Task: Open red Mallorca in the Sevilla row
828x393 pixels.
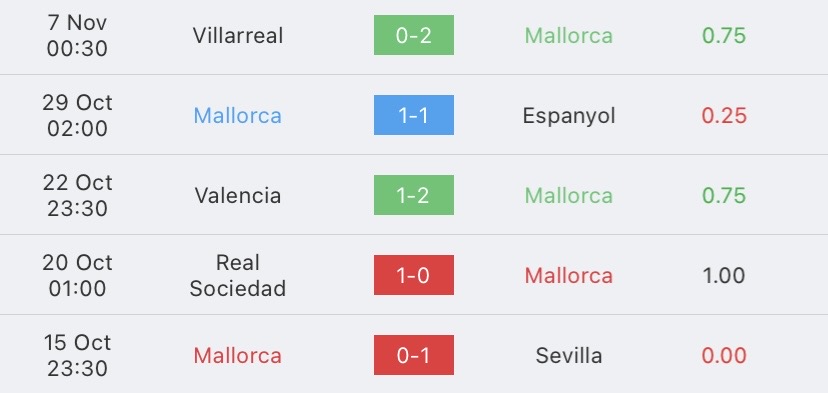Action: point(238,355)
